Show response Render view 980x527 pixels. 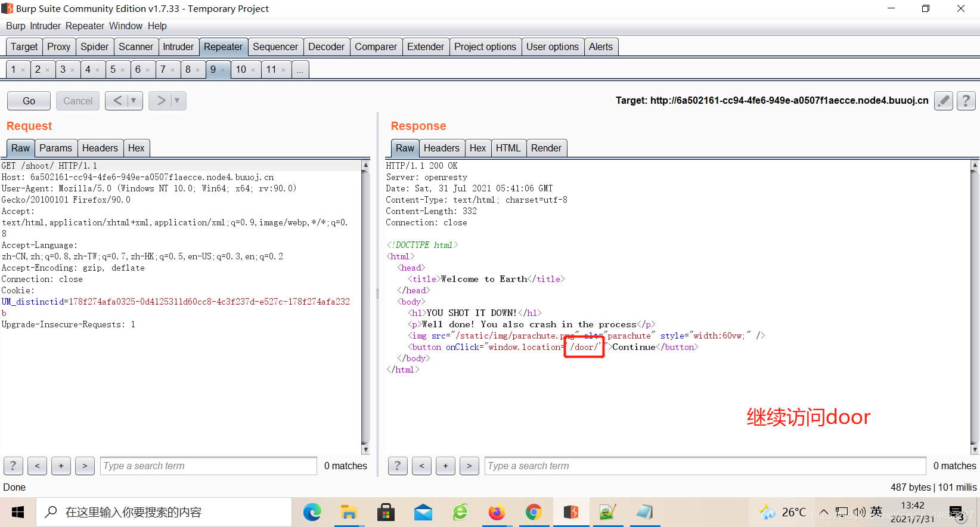pos(546,148)
